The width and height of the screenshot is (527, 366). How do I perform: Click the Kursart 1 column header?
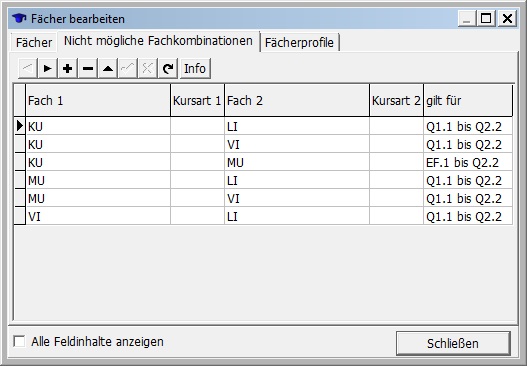click(x=197, y=100)
